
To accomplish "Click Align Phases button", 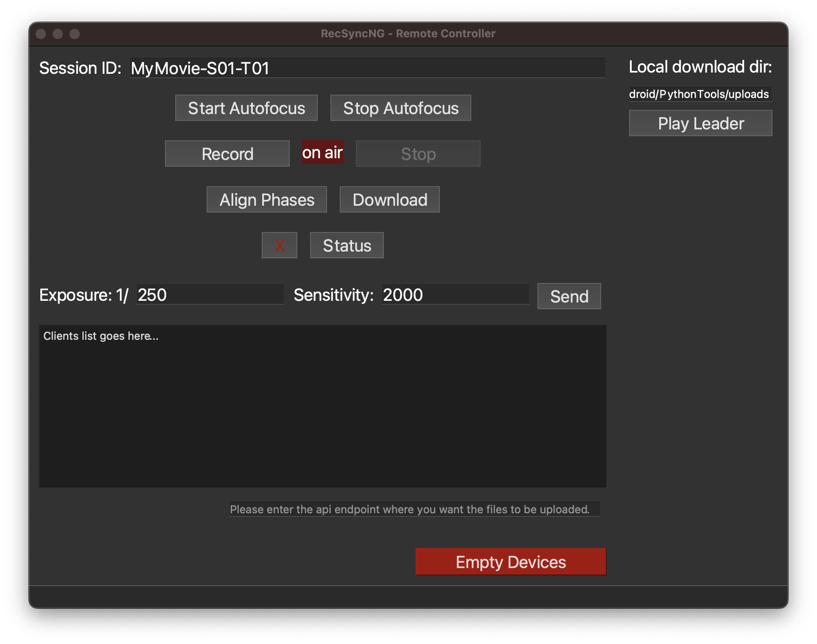I will [266, 199].
